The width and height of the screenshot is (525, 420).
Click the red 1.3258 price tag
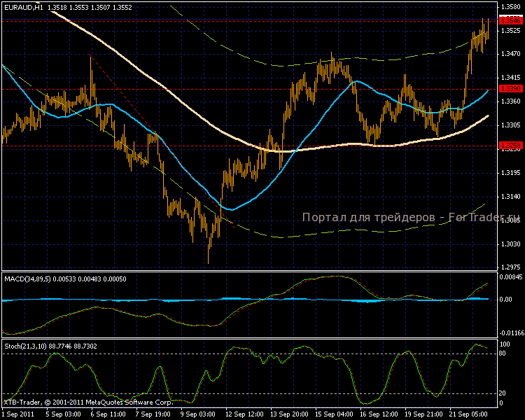click(x=510, y=146)
